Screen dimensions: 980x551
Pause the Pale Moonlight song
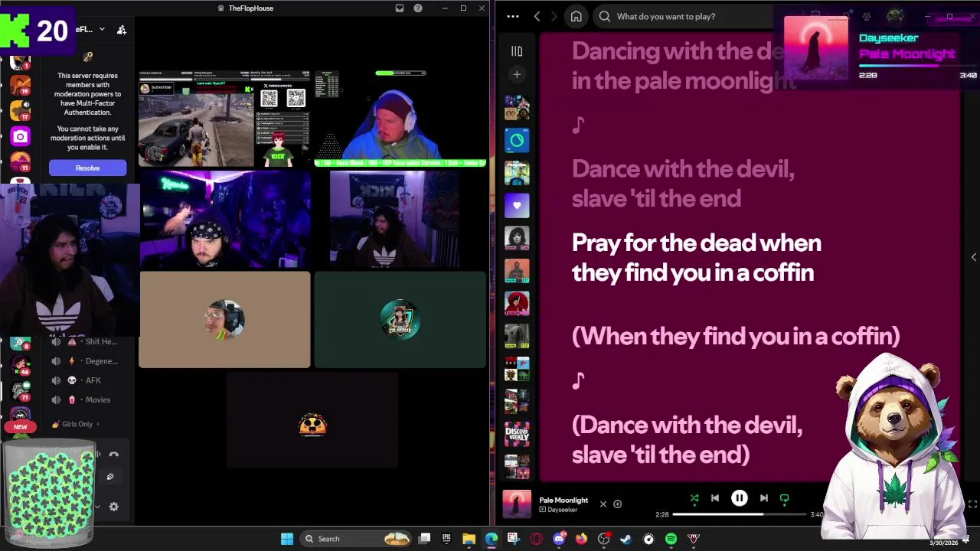pyautogui.click(x=739, y=498)
